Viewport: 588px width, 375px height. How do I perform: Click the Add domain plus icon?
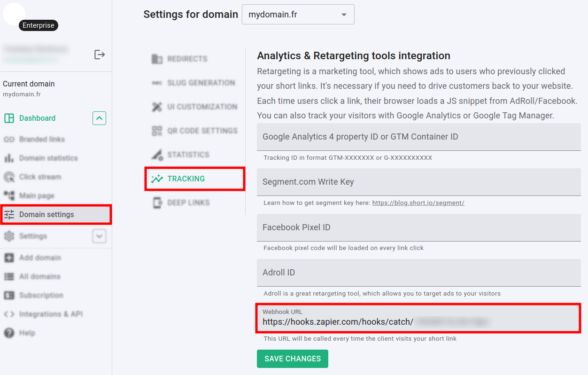tap(9, 258)
